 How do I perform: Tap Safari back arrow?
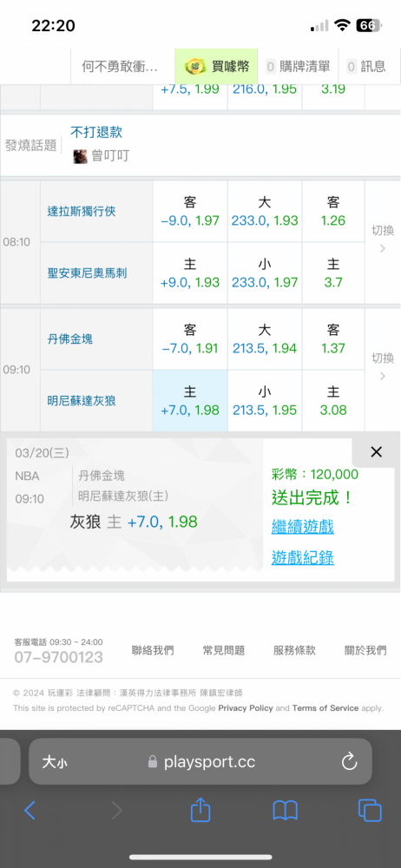(30, 811)
